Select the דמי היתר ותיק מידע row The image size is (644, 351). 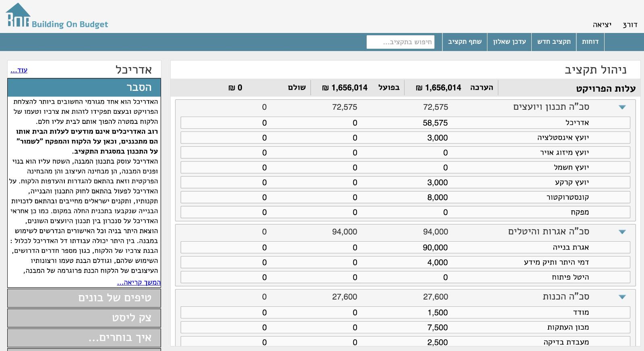coord(405,262)
